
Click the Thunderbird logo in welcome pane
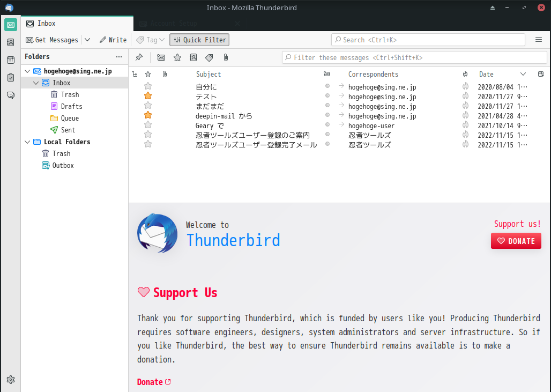pos(157,233)
